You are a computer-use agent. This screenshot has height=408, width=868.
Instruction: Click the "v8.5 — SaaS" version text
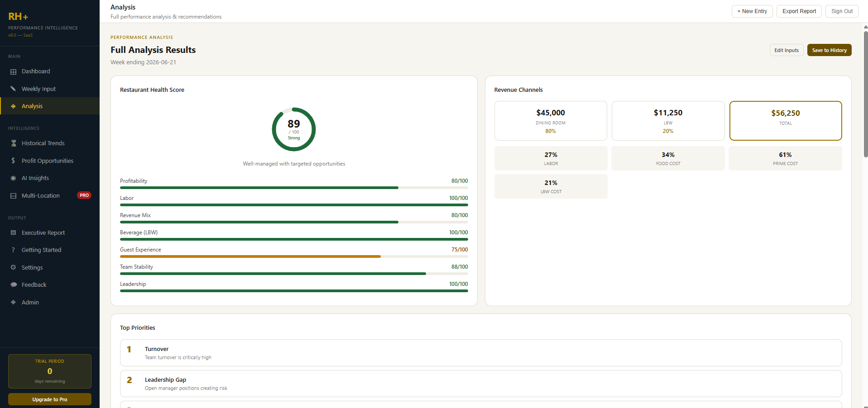20,35
